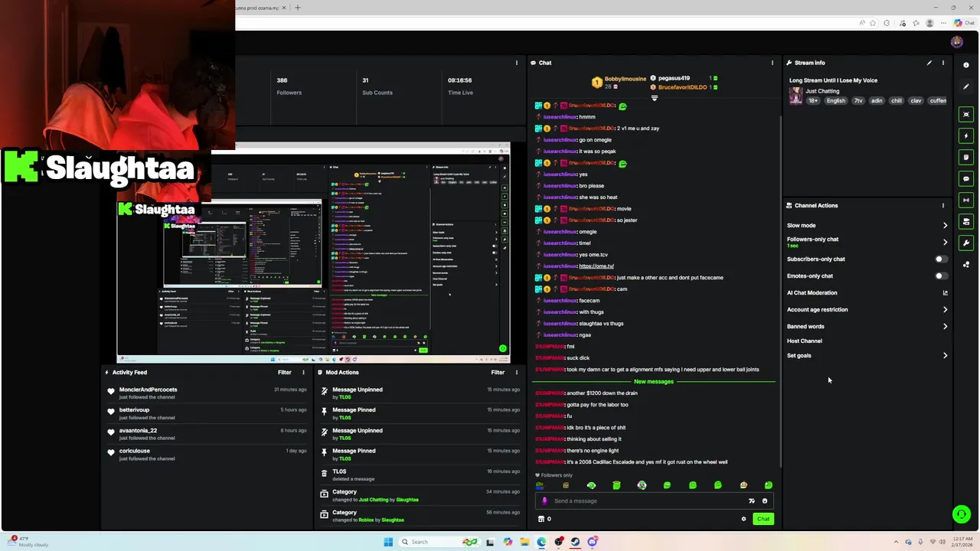Open chat settings gear icon
This screenshot has width=980, height=551.
743,519
